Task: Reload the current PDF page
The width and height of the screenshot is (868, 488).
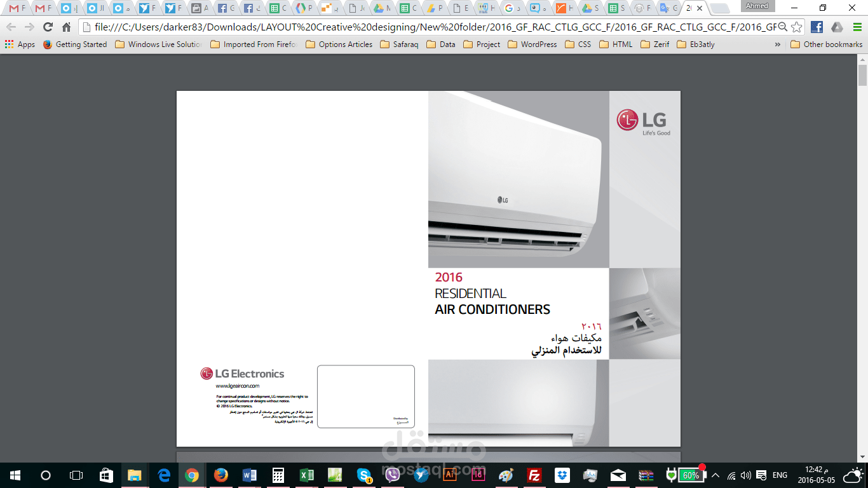Action: [48, 27]
